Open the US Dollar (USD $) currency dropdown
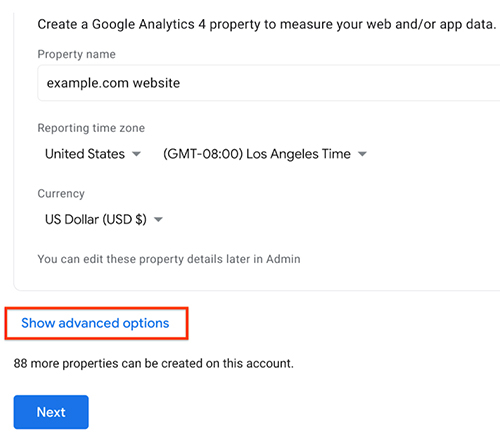Viewport: 500px width, 448px height. pyautogui.click(x=104, y=219)
